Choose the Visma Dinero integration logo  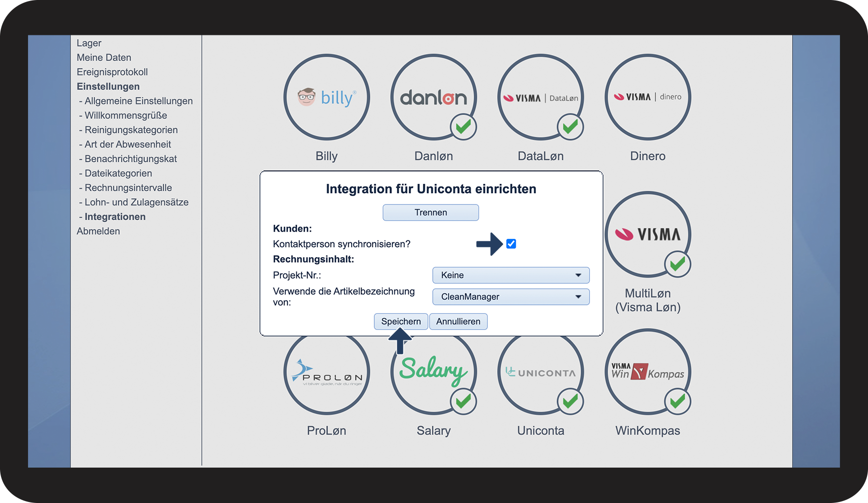(648, 97)
